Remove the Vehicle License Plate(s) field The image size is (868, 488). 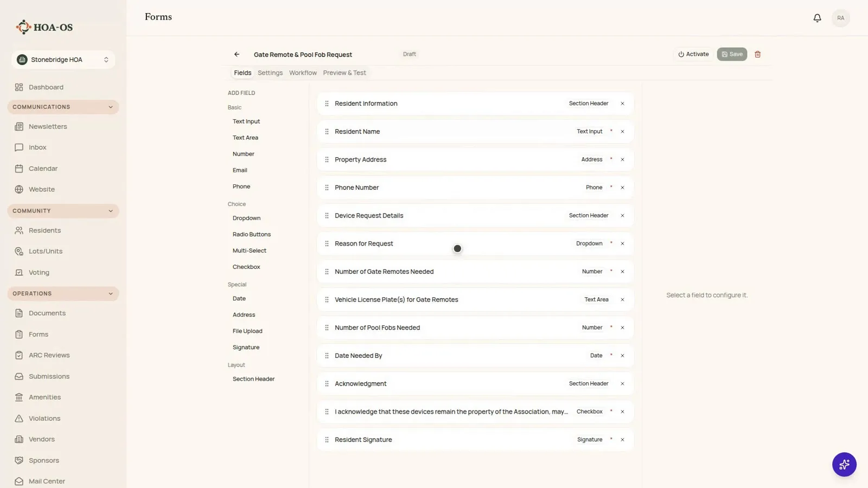622,300
